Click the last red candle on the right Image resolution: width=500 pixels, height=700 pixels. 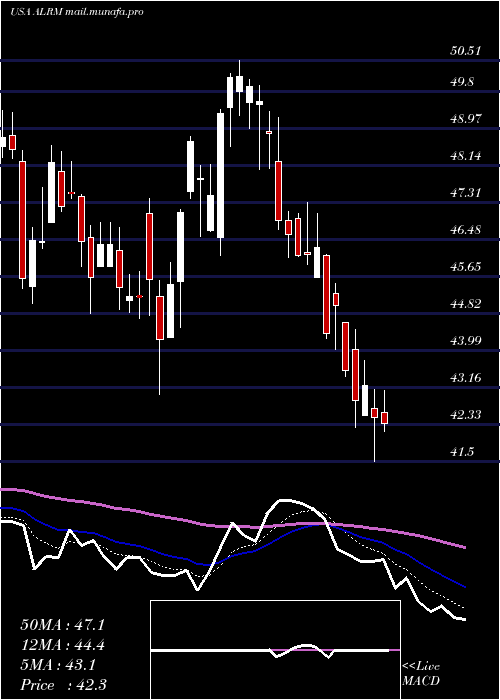(x=384, y=418)
